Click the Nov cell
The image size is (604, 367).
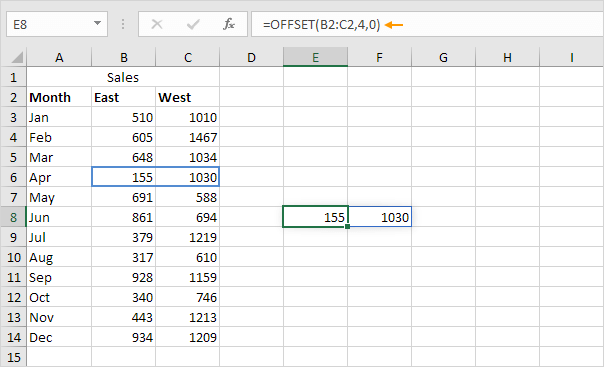tap(59, 317)
